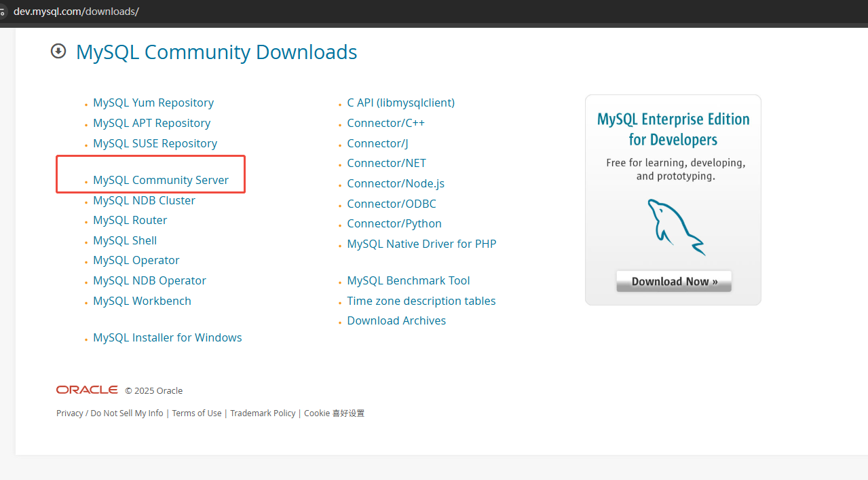Image resolution: width=868 pixels, height=480 pixels.
Task: Open C API (libmysqlclient) link
Action: click(x=401, y=103)
